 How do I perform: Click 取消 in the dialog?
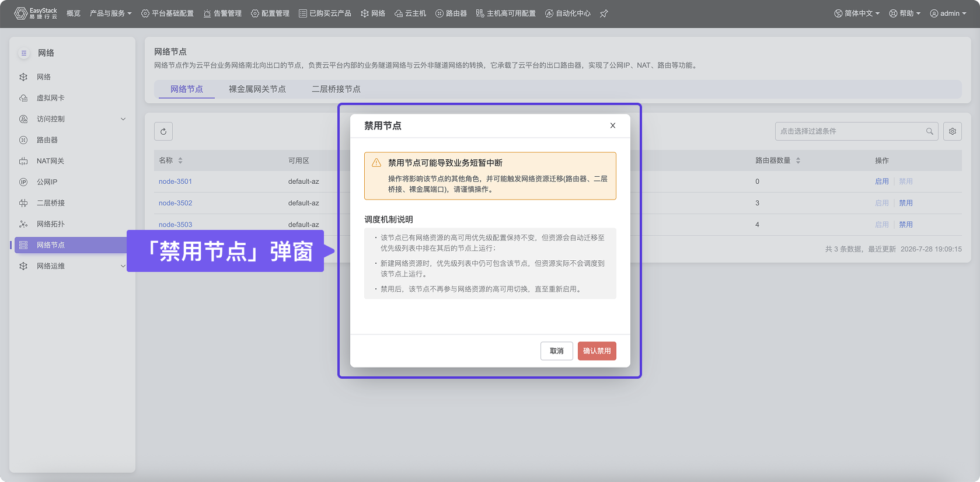(x=557, y=351)
